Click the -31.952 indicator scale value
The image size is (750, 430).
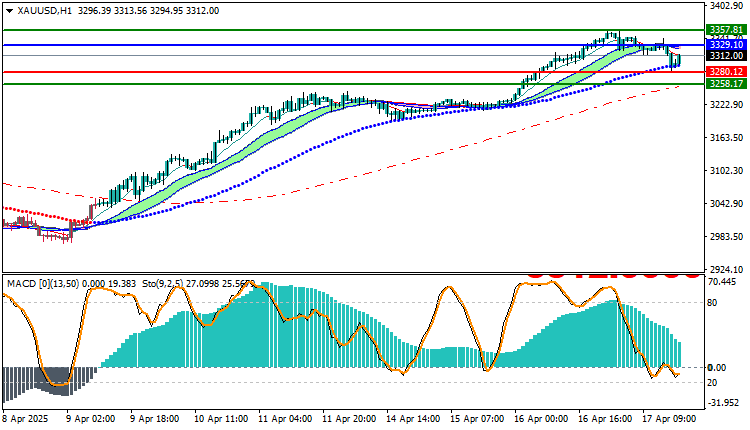tap(723, 403)
